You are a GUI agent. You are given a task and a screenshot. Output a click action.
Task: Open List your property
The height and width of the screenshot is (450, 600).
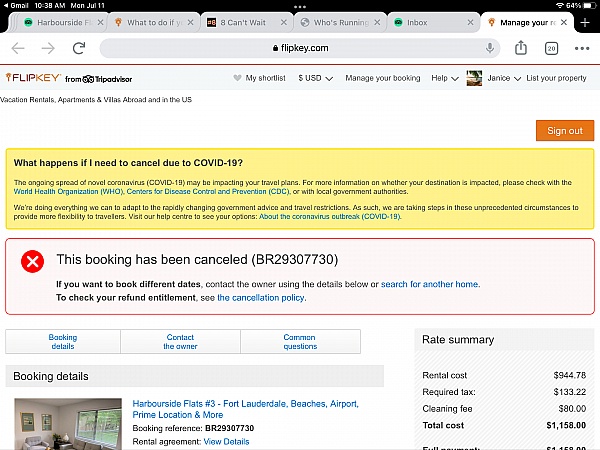click(556, 78)
